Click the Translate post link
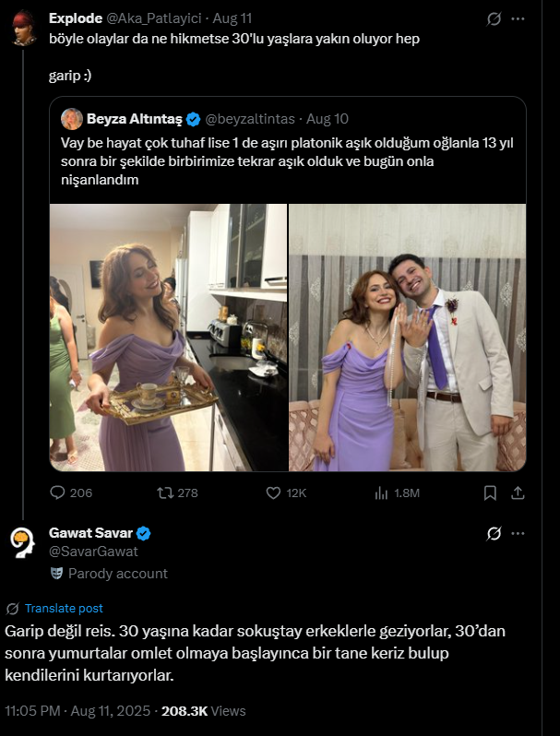Screen dimensions: 560x736 pyautogui.click(x=64, y=608)
